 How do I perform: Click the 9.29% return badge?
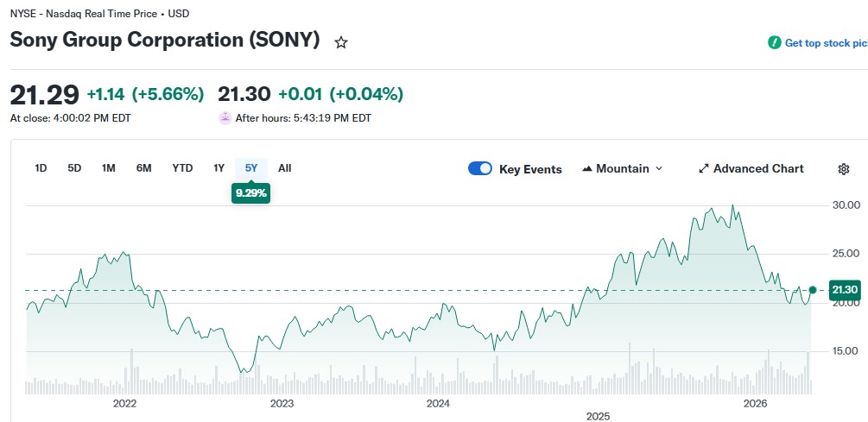[251, 193]
